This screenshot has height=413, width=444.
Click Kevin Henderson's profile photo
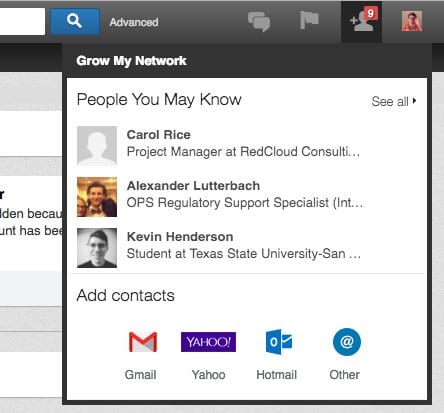click(97, 248)
